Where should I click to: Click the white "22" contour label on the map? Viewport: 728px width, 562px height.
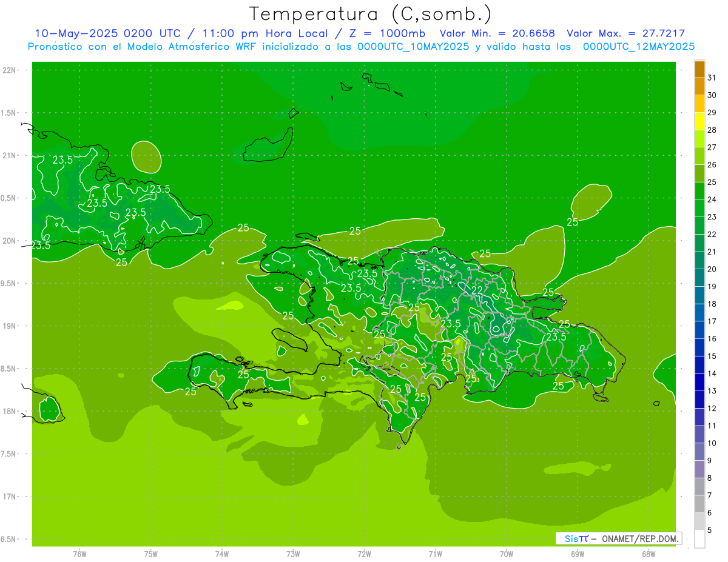[x=477, y=291]
